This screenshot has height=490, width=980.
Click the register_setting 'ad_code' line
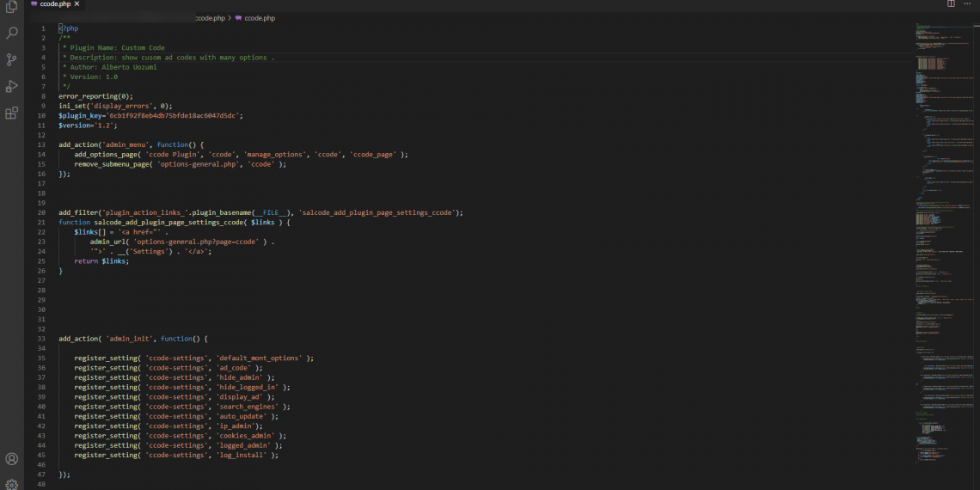pyautogui.click(x=168, y=368)
